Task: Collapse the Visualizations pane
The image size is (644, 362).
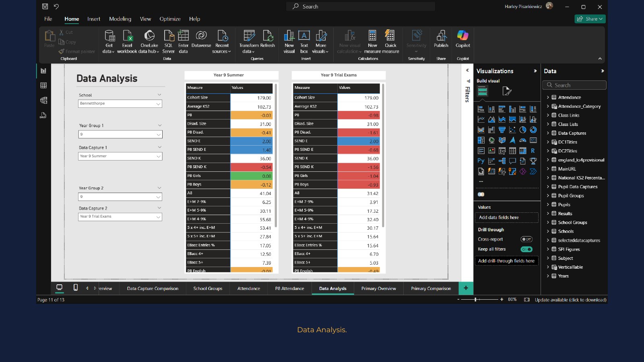Action: [x=535, y=71]
